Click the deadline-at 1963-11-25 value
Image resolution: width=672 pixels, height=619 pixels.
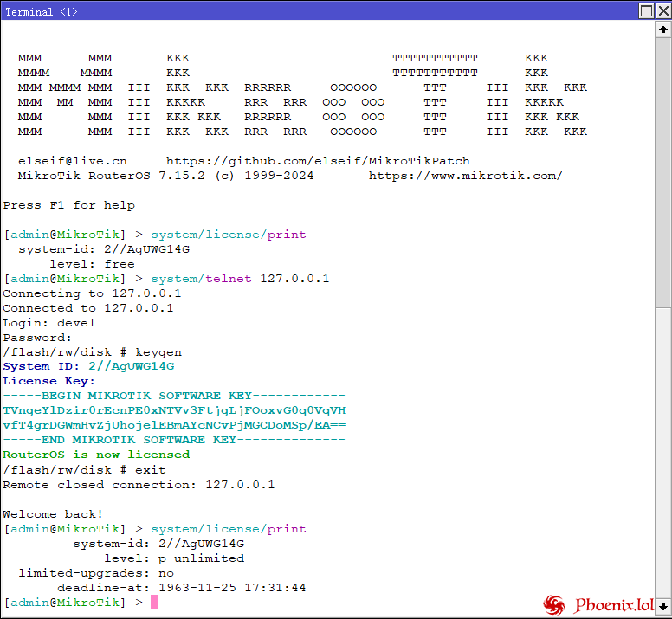point(231,588)
